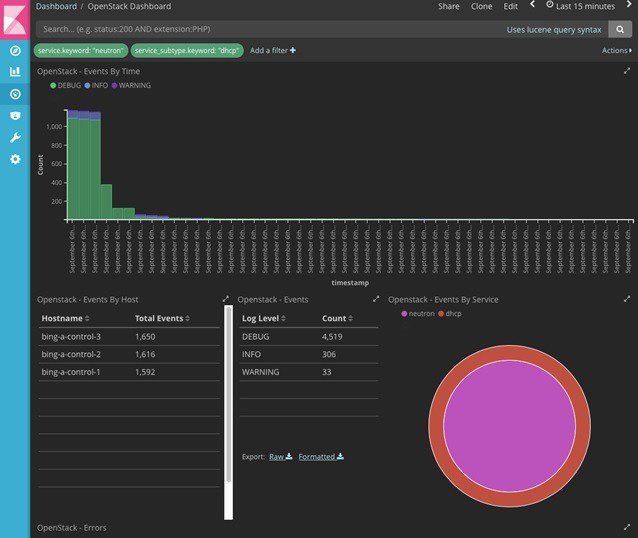The height and width of the screenshot is (538, 638).
Task: Toggle the service.keyword neutron filter pill
Action: (81, 50)
